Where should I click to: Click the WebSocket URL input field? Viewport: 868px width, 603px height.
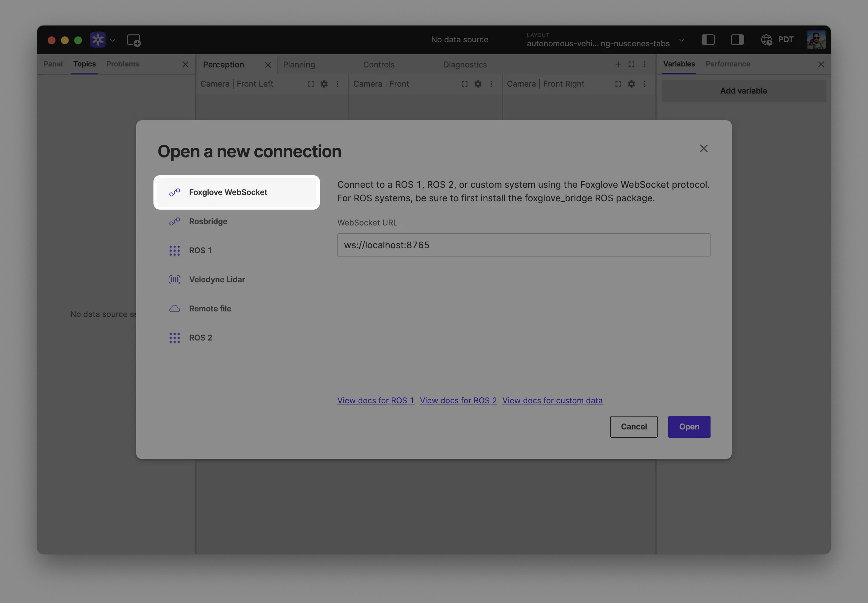click(x=523, y=245)
